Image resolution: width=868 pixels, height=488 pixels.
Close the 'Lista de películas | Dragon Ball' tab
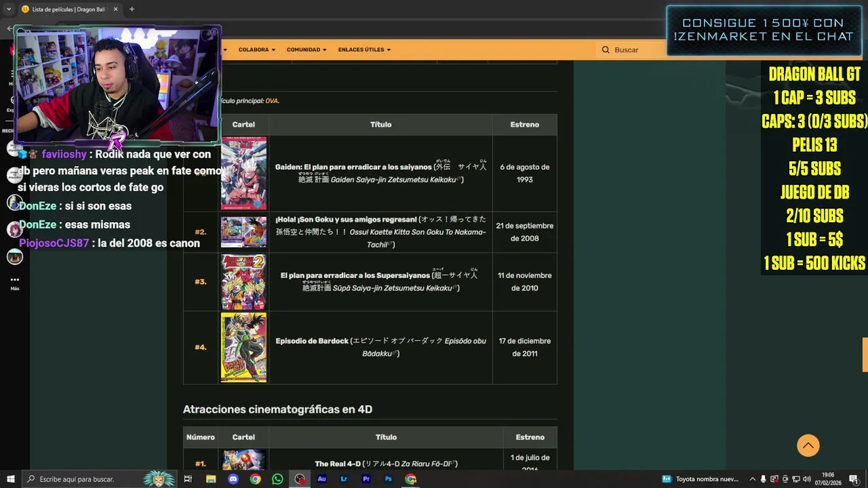tap(115, 9)
